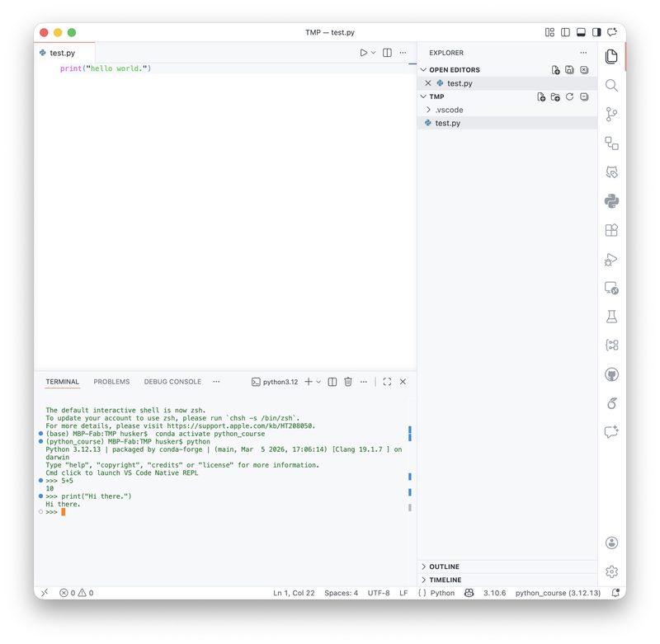Open Explorer Views and More Actions ellipsis
Image resolution: width=660 pixels, height=644 pixels.
click(583, 53)
